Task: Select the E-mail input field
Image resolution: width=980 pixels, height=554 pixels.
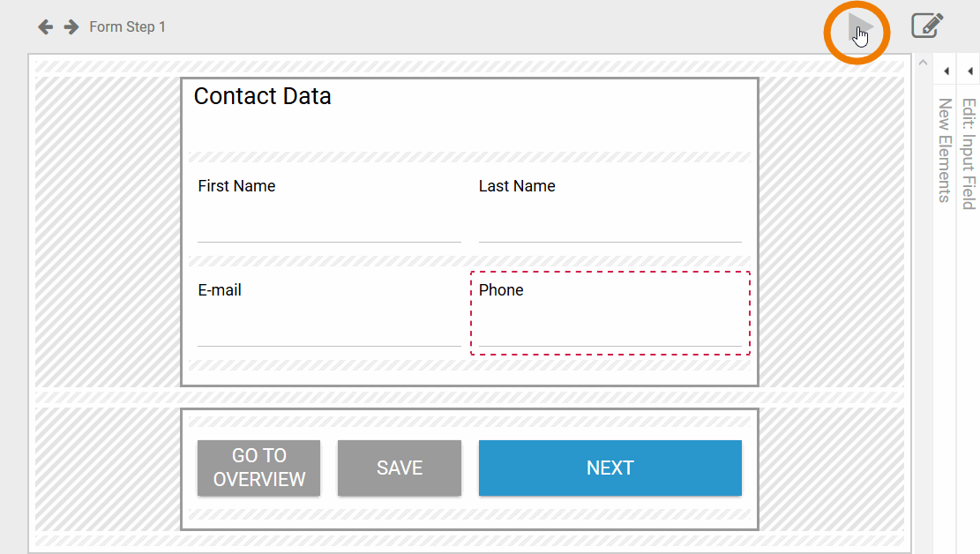Action: tap(329, 331)
